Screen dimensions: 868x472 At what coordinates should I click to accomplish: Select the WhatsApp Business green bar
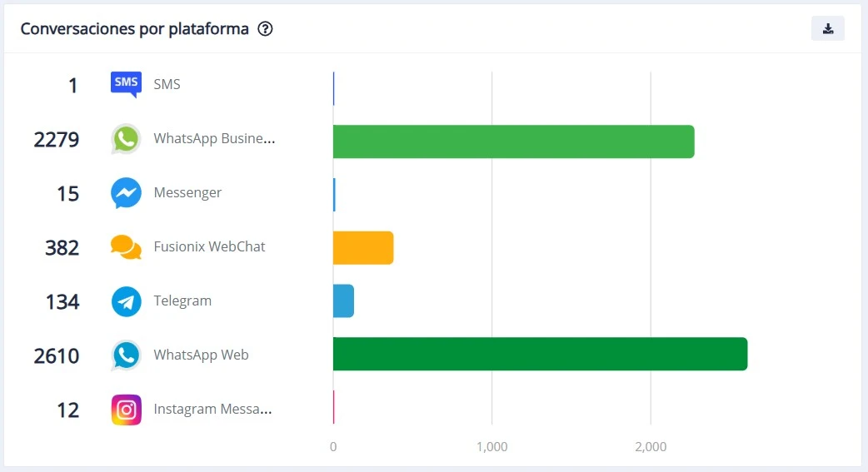pos(514,142)
